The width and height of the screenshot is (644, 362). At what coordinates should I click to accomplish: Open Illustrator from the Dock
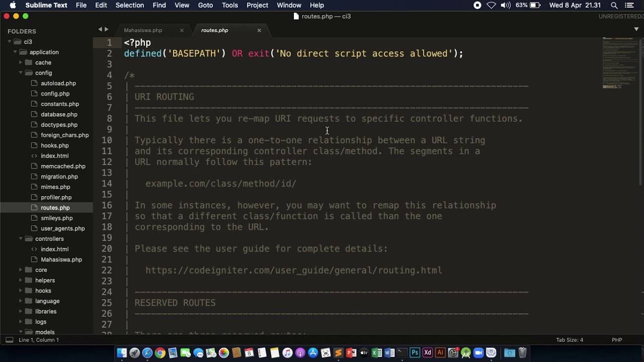click(440, 353)
